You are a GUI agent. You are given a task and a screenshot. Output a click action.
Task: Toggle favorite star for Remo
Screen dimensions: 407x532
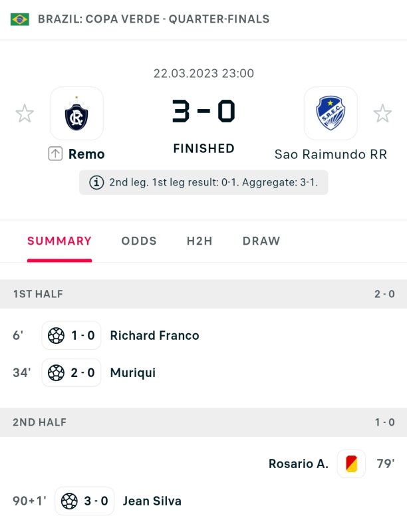[x=25, y=114]
